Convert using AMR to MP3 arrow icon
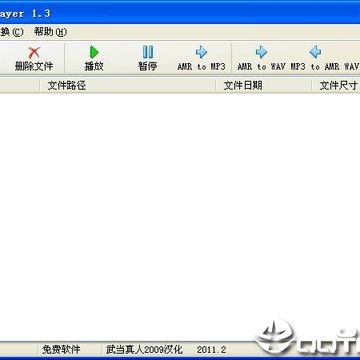 [x=201, y=52]
